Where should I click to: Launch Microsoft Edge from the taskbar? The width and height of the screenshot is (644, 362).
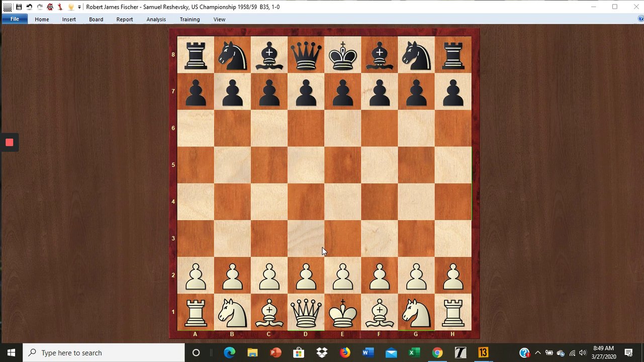[229, 352]
